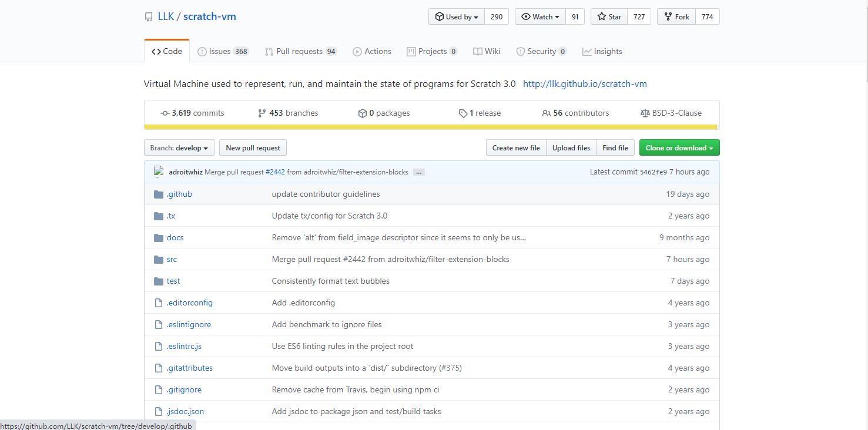The image size is (868, 430).
Task: Click the .editorconfig file icon
Action: click(158, 303)
